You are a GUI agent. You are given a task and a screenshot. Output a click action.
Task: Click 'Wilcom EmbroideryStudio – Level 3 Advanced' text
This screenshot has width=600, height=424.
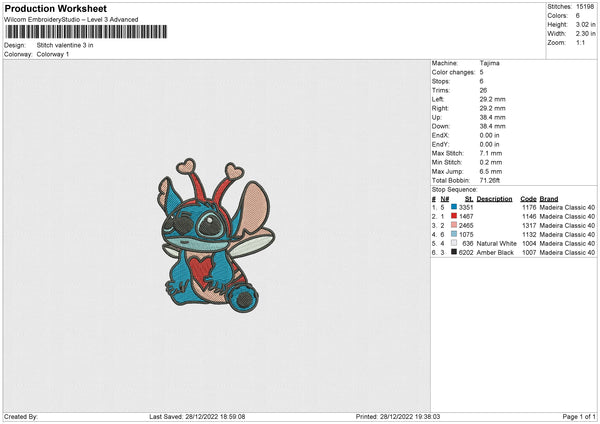(x=71, y=20)
